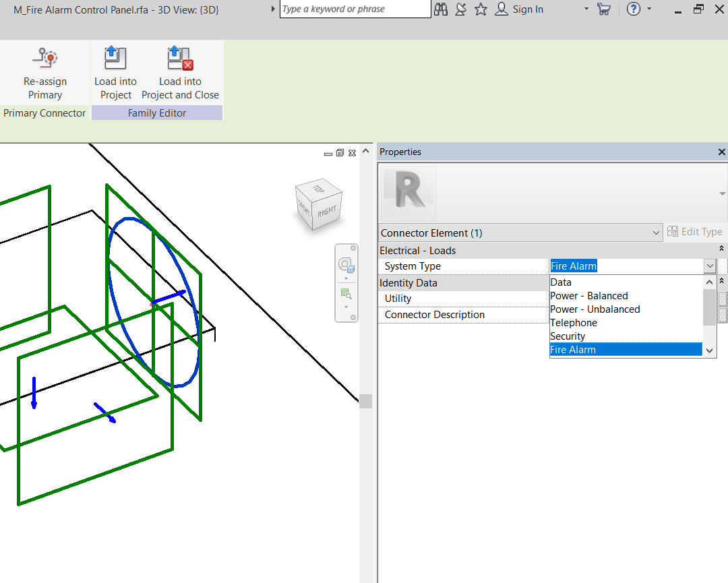Expand the Help dropdown arrow

649,9
